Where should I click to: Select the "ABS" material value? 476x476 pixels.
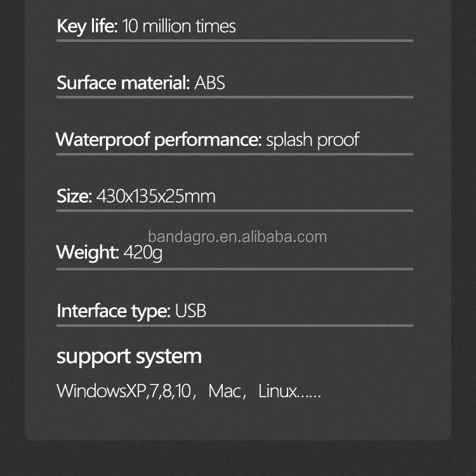(209, 83)
